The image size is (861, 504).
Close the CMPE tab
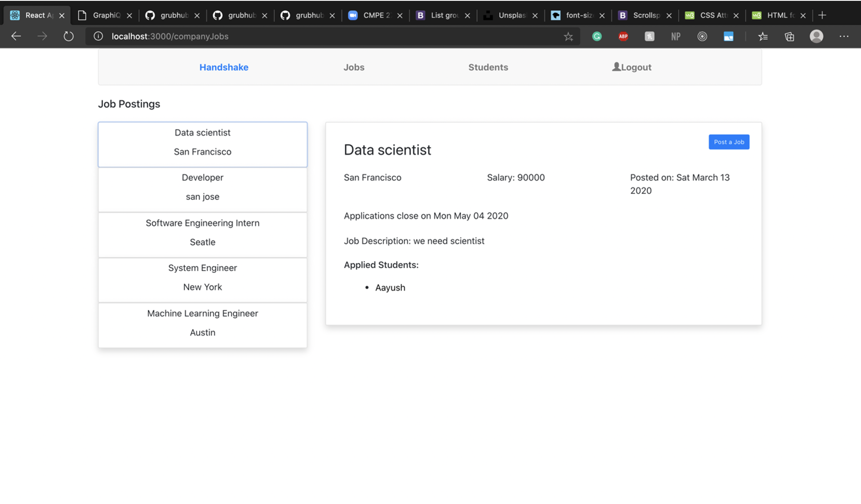[400, 15]
